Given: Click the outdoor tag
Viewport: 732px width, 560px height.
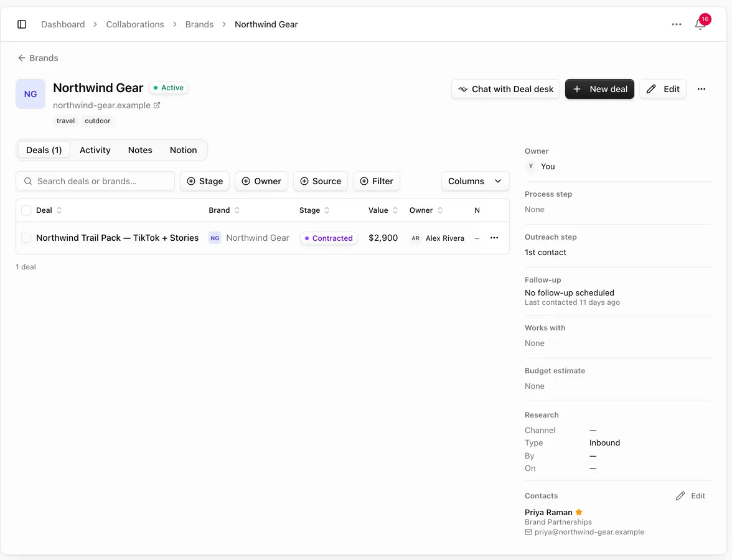Looking at the screenshot, I should click(x=98, y=121).
